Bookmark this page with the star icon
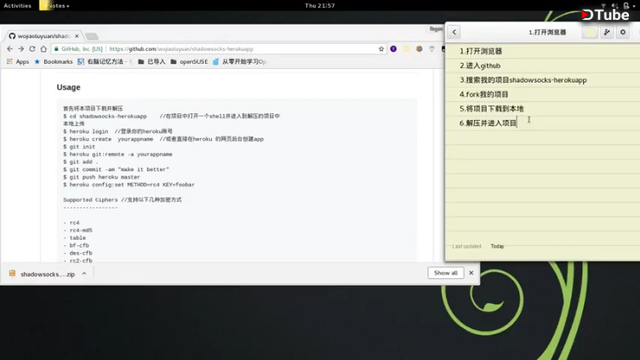The image size is (640, 360). pos(381,49)
